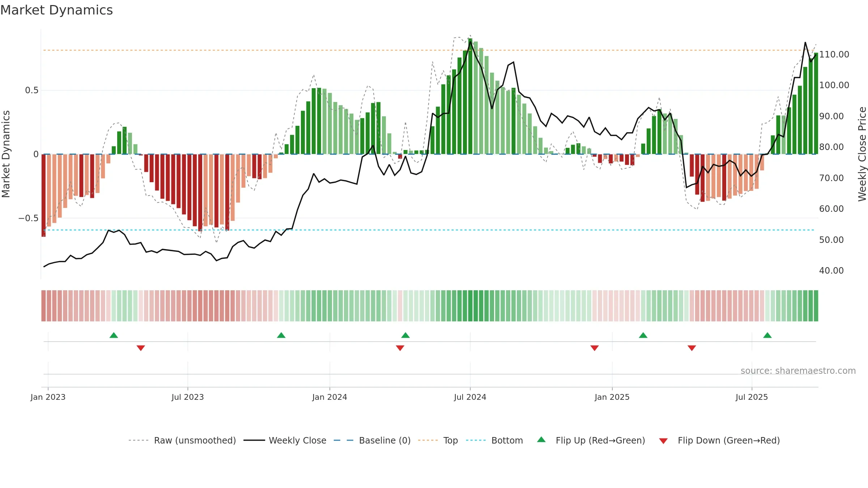Viewport: 868px width, 488px height.
Task: Click the red flip-down marker in spring 2024
Action: point(400,348)
